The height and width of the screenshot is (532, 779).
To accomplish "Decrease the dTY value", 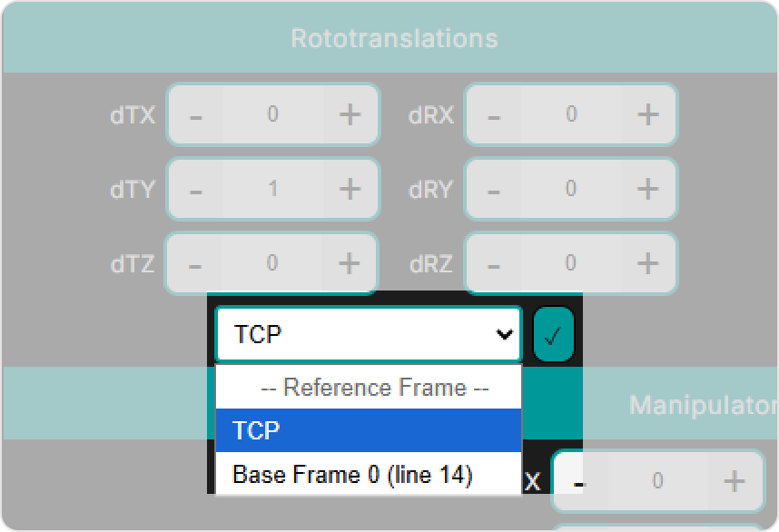I will [x=196, y=190].
